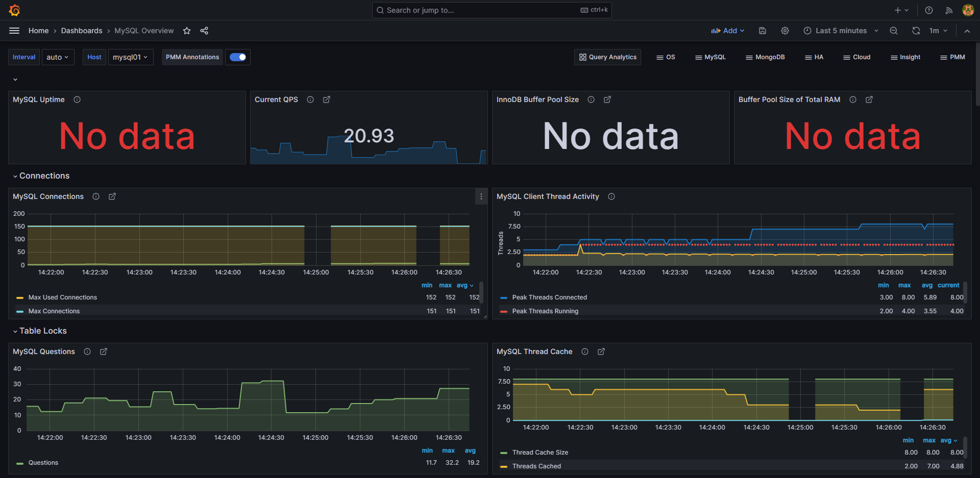Show Buffer Pool Size of Total RAM info

tap(853, 99)
